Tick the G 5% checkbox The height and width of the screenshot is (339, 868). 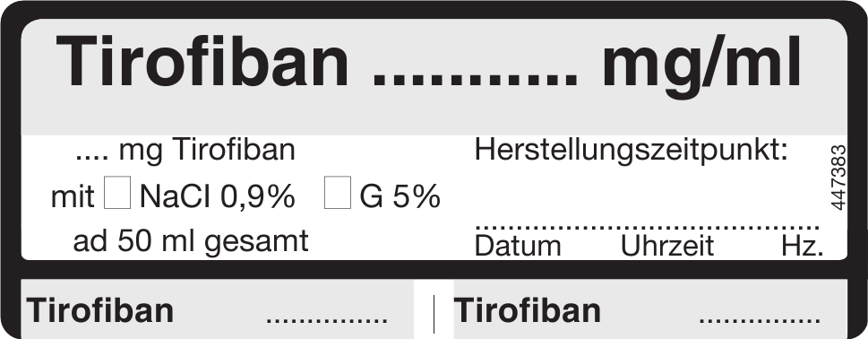[338, 192]
